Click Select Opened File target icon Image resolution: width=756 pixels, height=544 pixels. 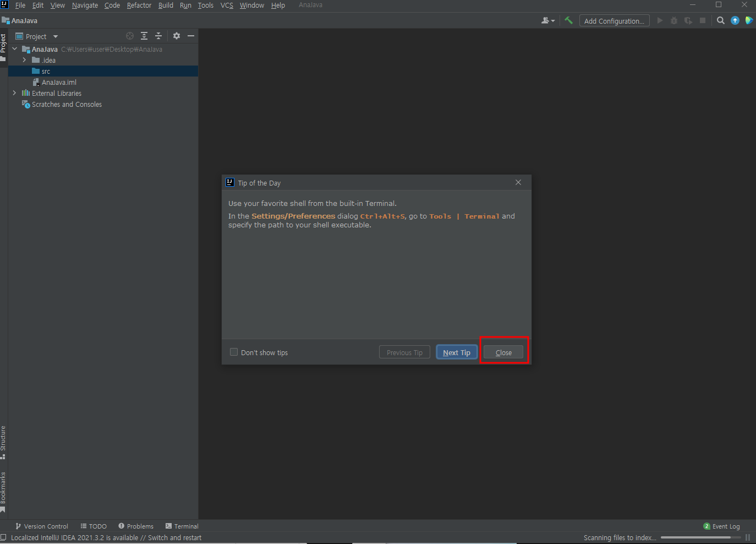point(130,36)
